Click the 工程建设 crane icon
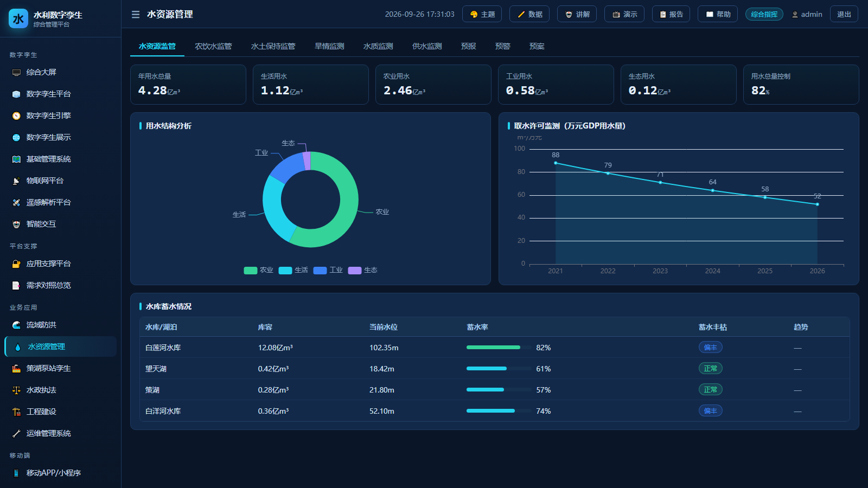The image size is (868, 488). coord(16,412)
